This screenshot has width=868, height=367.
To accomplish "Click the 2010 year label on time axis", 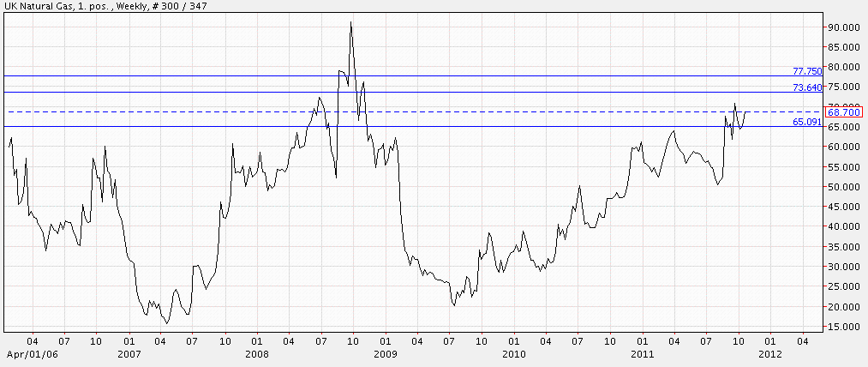I will point(513,353).
